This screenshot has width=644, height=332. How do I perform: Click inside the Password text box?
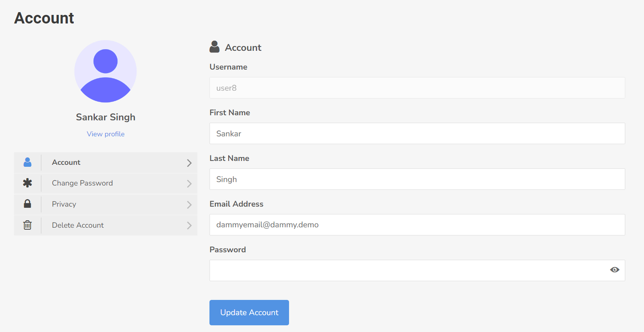tap(407, 270)
